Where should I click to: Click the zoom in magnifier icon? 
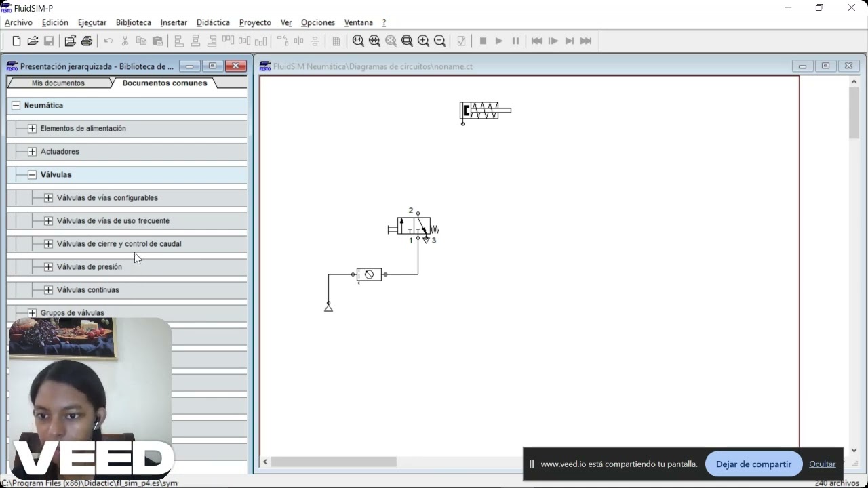(423, 41)
